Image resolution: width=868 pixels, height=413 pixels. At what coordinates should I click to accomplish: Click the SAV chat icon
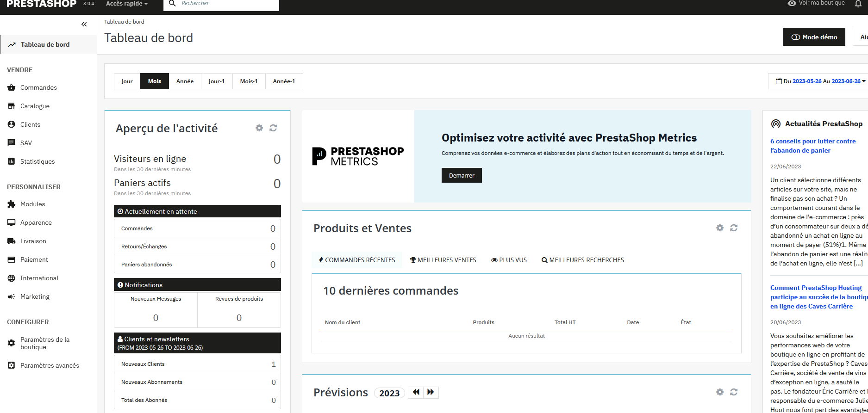click(12, 143)
